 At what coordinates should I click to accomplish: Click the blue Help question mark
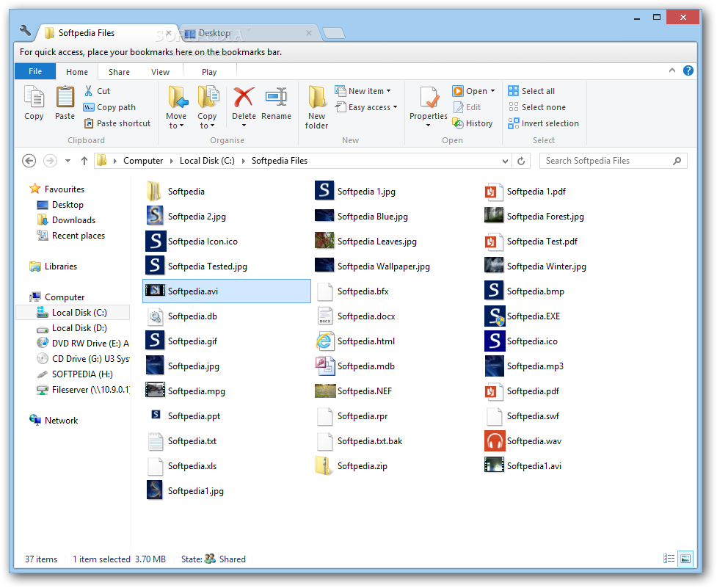[x=688, y=70]
